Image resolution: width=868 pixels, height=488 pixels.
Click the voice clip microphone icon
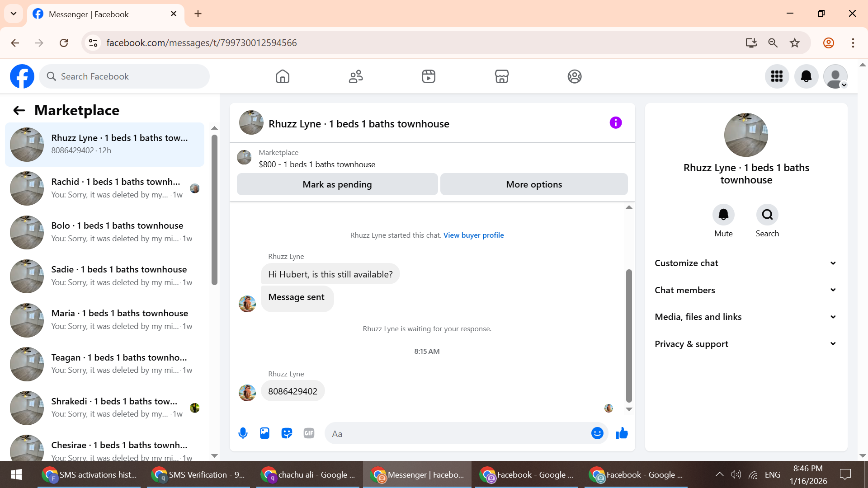pyautogui.click(x=243, y=433)
